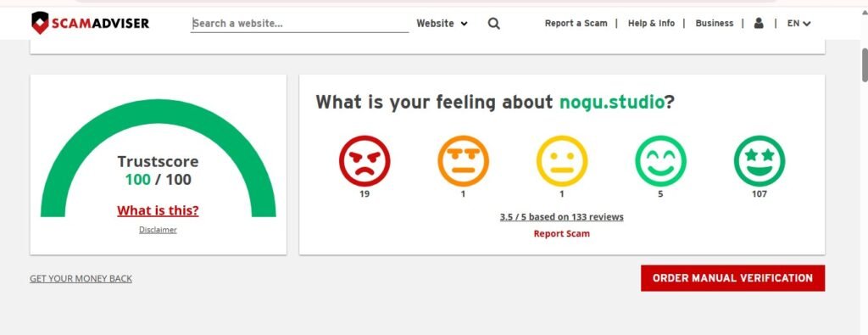Click the magnifying glass search icon
Image resolution: width=868 pixels, height=335 pixels.
[494, 23]
